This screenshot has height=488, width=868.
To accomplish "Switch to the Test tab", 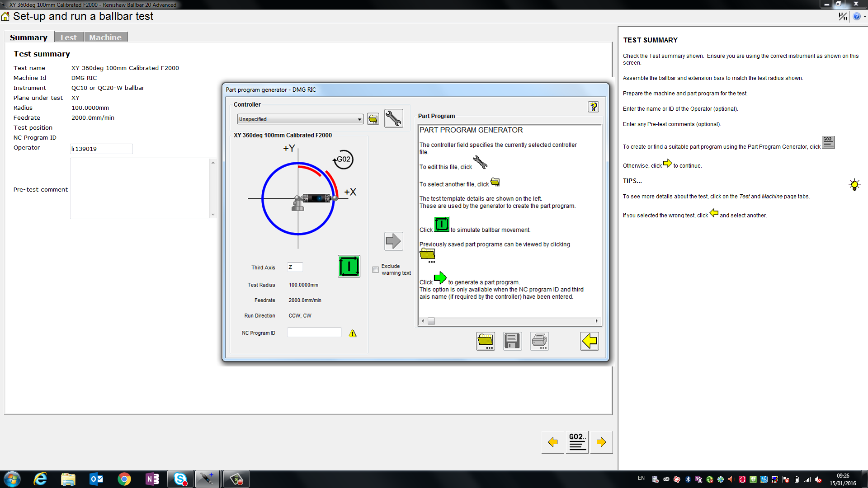I will (68, 37).
